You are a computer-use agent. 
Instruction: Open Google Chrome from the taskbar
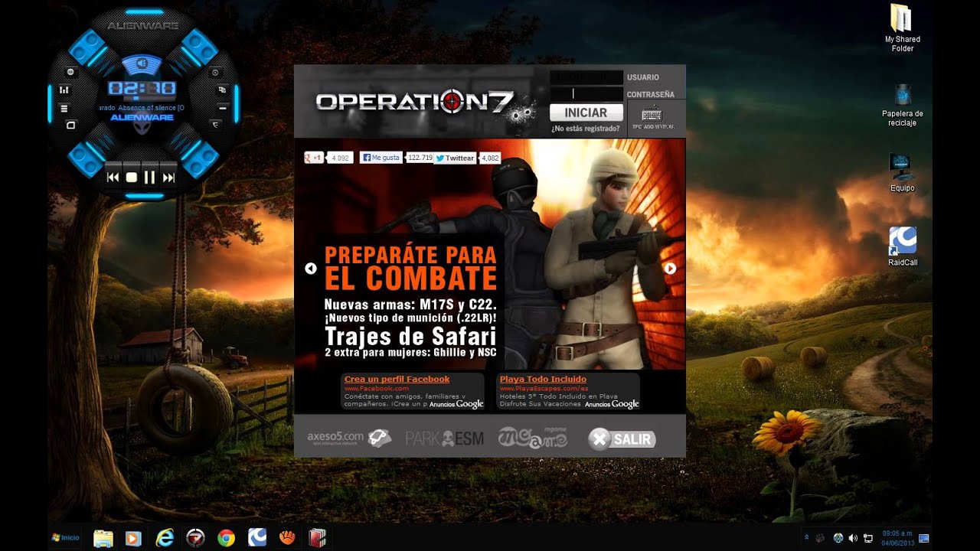226,538
